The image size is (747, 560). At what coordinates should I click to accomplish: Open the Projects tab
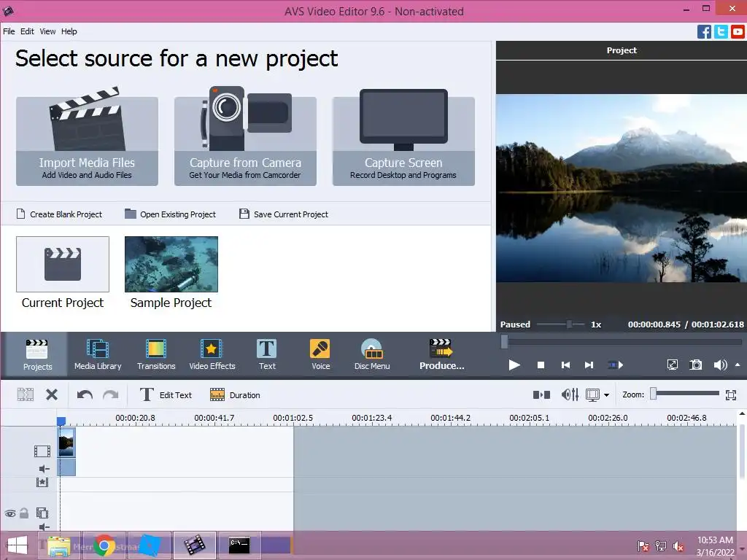pyautogui.click(x=37, y=355)
